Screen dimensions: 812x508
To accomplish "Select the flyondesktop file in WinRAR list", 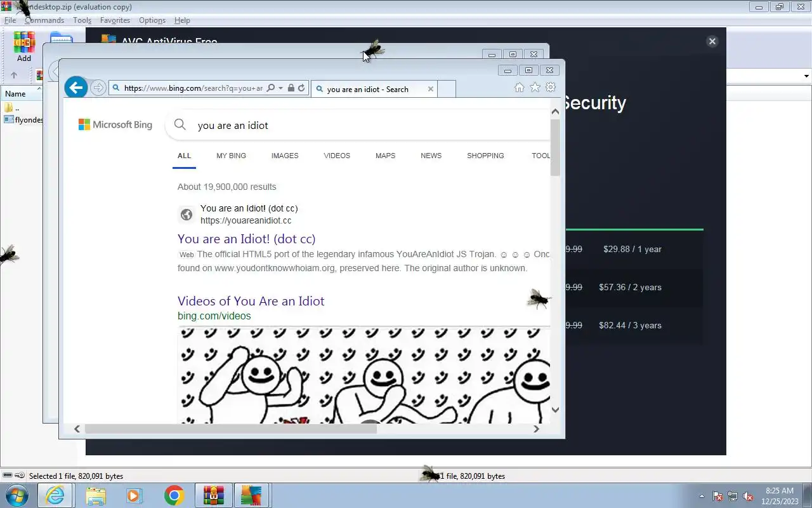I will coord(23,119).
